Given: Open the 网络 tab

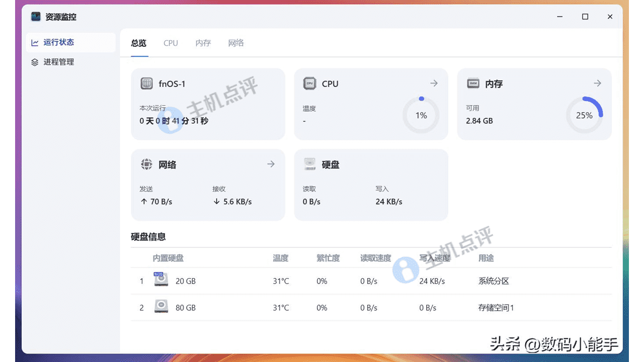Looking at the screenshot, I should pos(235,43).
